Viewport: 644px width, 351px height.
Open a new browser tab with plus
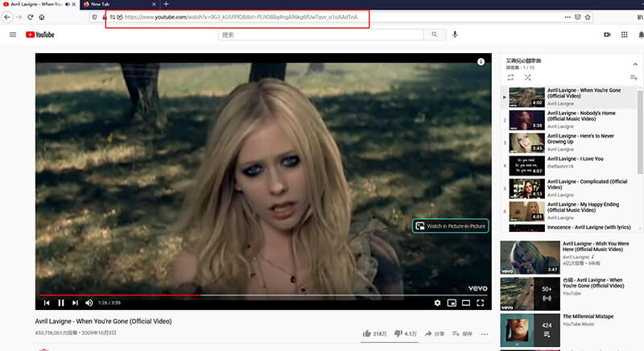[166, 4]
